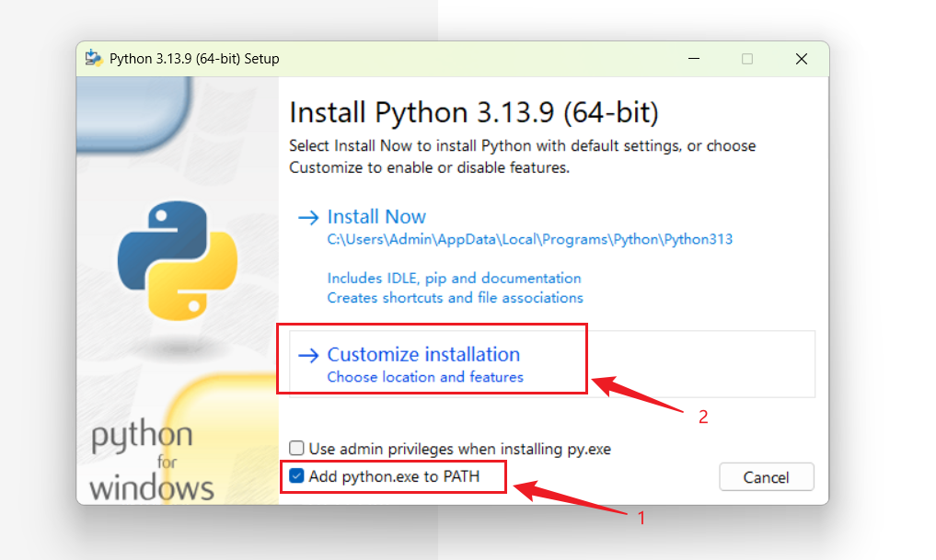Click the Install Now arrow icon

point(308,218)
